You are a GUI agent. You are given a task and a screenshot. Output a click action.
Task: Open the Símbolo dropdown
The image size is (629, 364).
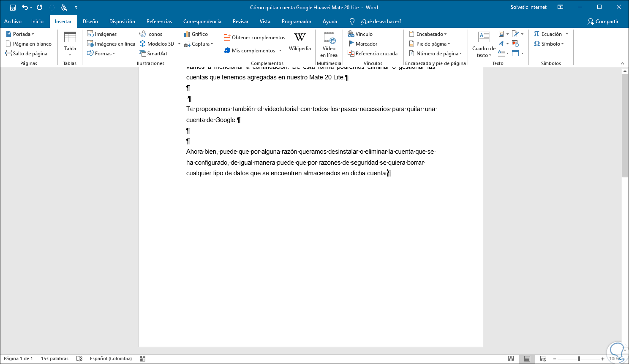pyautogui.click(x=549, y=44)
